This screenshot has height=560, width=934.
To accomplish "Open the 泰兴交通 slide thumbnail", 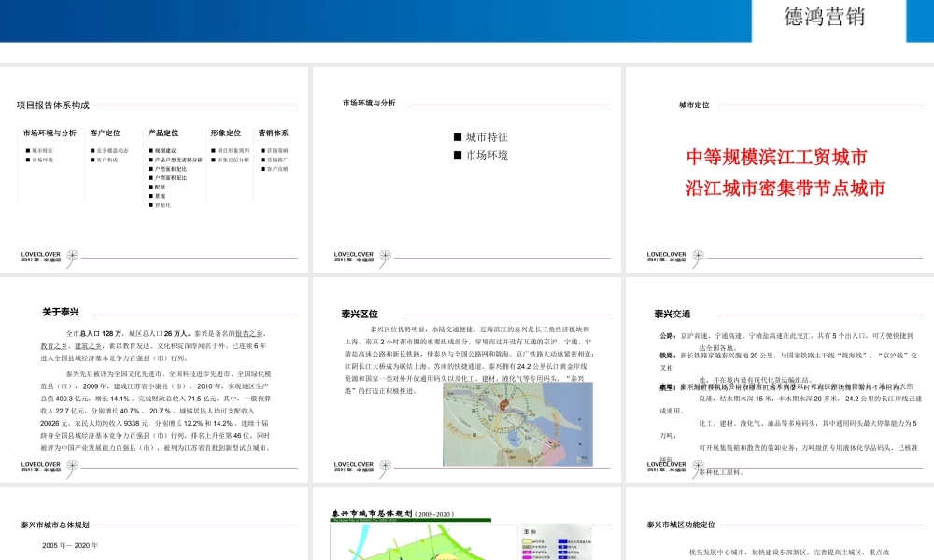I will pos(780,380).
